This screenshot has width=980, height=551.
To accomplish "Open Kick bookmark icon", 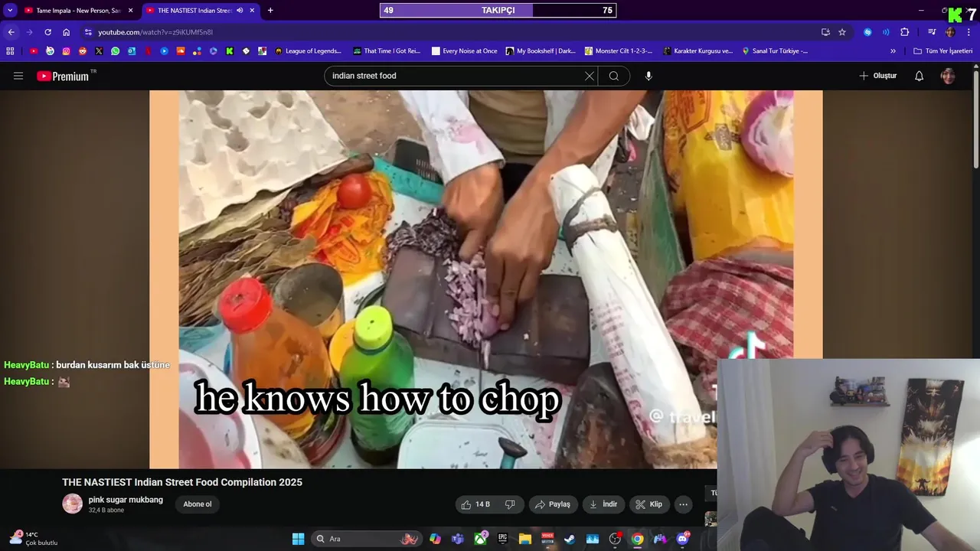I will click(230, 51).
